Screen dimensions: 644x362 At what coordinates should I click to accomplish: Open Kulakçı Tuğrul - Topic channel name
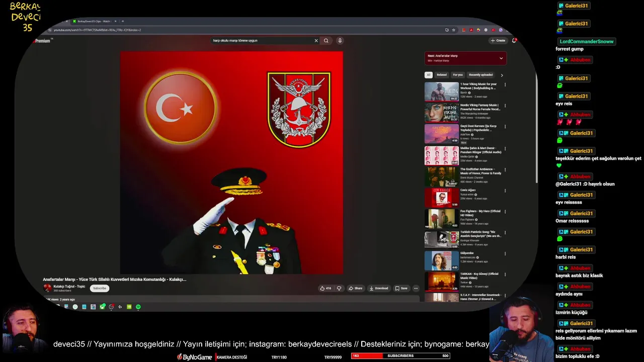[69, 286]
